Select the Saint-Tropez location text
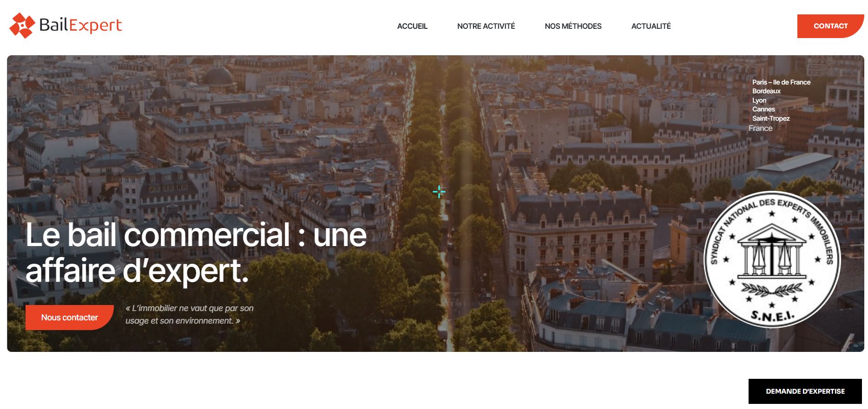868x409 pixels. tap(771, 118)
